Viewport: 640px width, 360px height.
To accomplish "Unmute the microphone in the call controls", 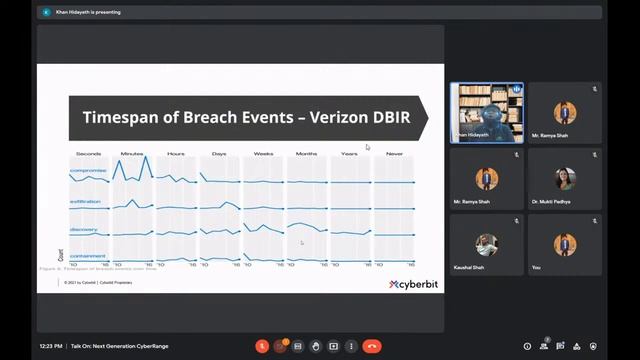I will point(262,346).
